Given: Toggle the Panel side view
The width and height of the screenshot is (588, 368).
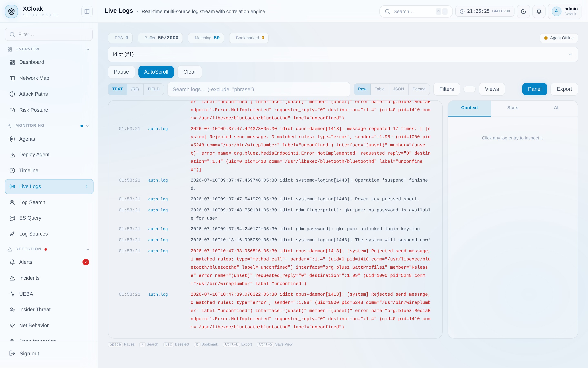Looking at the screenshot, I should tap(534, 89).
